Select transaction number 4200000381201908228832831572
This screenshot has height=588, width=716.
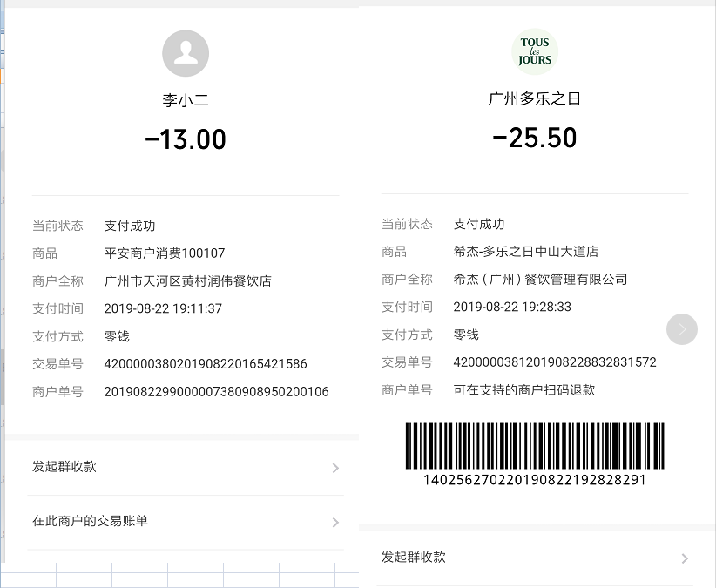555,362
